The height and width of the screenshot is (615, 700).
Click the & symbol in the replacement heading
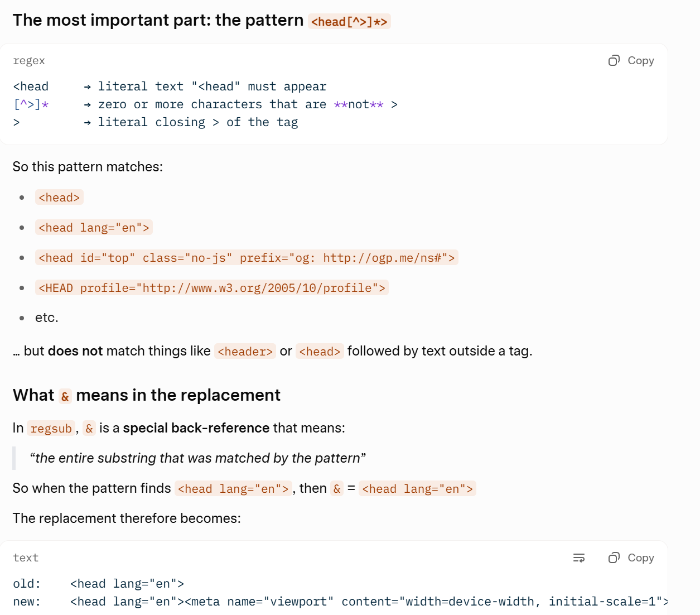point(65,396)
